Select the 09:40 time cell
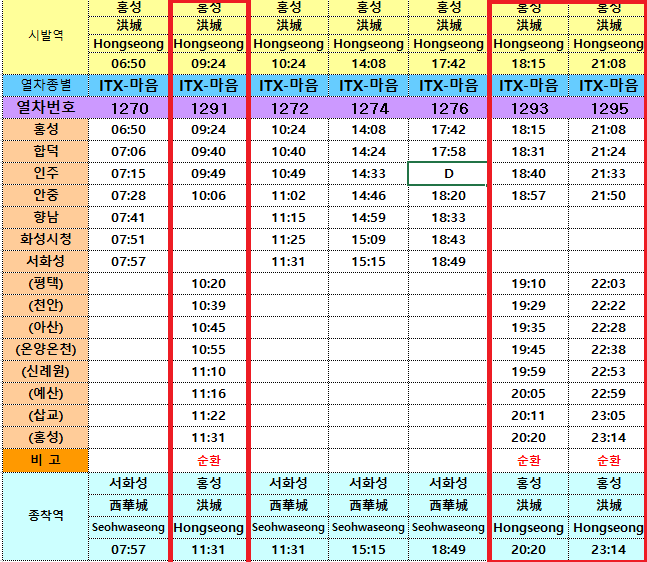Image resolution: width=647 pixels, height=562 pixels. pos(209,151)
